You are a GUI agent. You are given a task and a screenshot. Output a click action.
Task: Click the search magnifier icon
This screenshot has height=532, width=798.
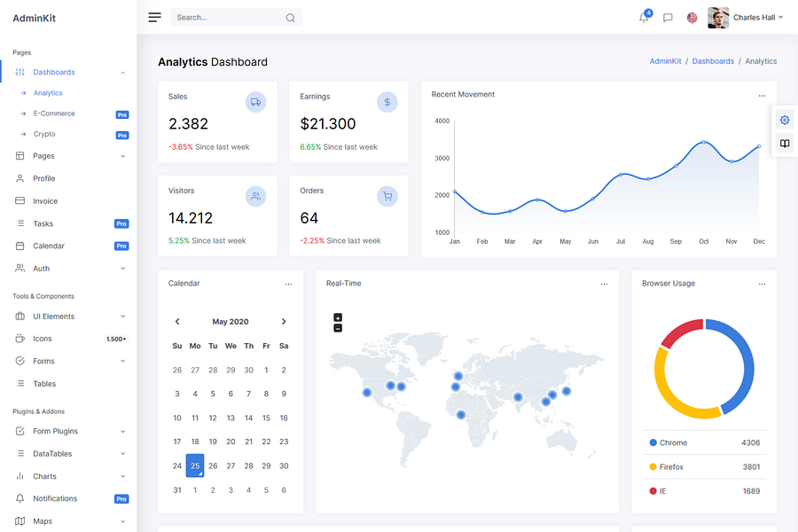click(x=290, y=18)
